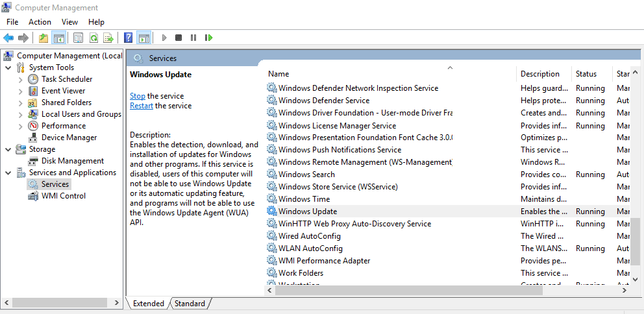This screenshot has width=644, height=314.
Task: Click the Task Scheduler clock icon
Action: pos(33,79)
